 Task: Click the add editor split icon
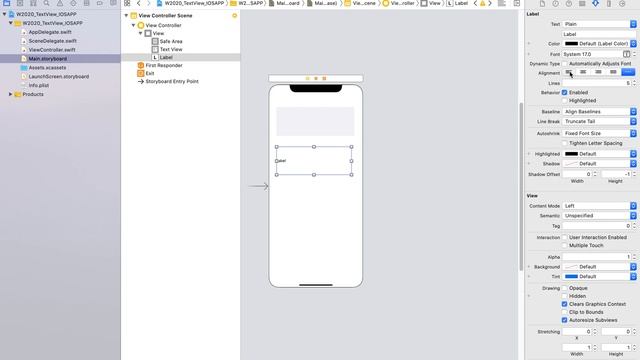pyautogui.click(x=517, y=3)
